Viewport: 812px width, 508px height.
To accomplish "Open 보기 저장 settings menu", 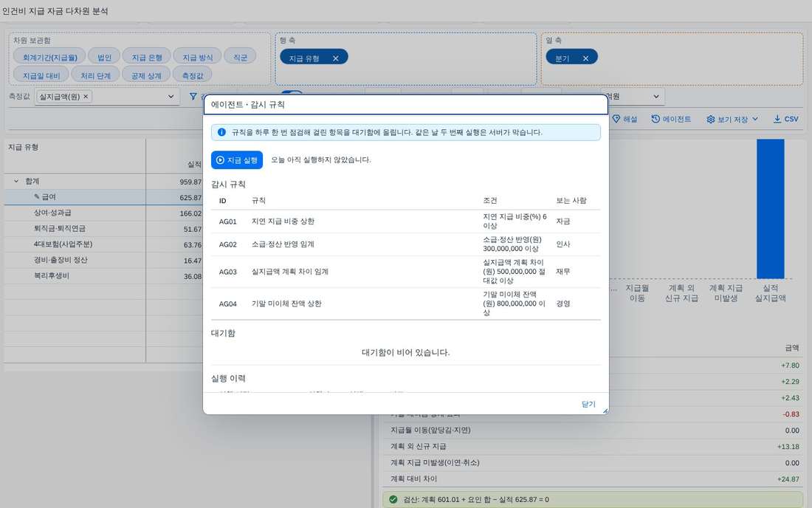I will tap(732, 119).
